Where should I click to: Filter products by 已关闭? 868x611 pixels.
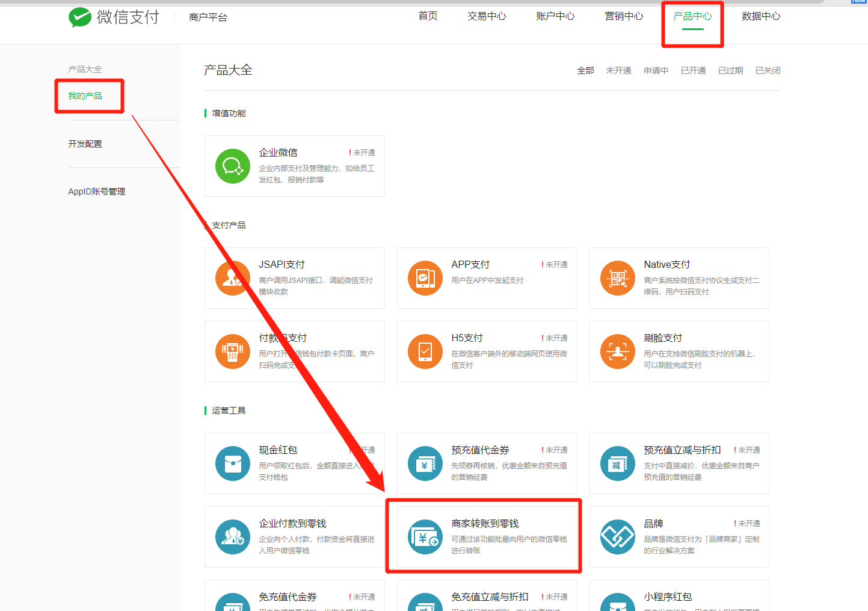click(768, 70)
